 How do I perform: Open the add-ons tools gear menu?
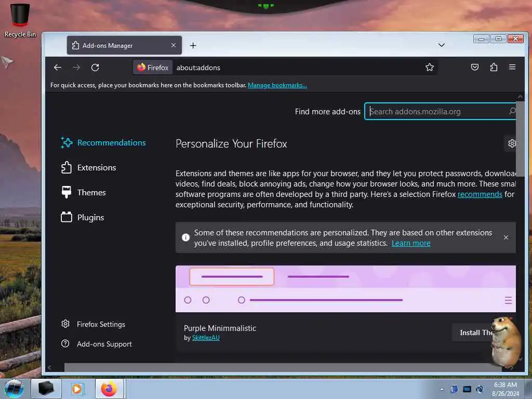tap(512, 143)
